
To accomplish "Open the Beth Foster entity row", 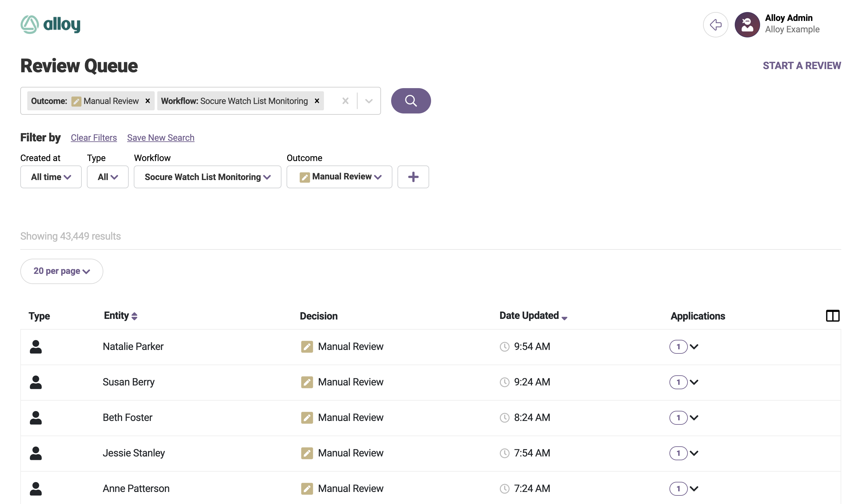I will tap(430, 418).
